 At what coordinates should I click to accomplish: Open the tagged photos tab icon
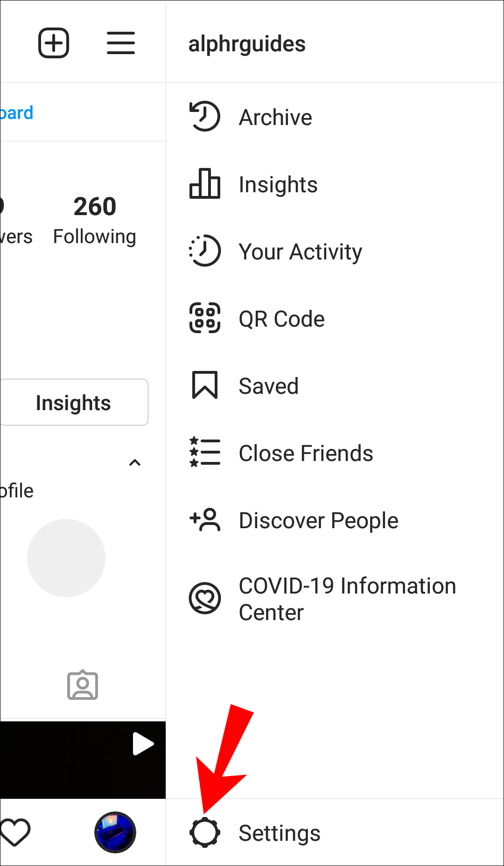click(x=83, y=685)
